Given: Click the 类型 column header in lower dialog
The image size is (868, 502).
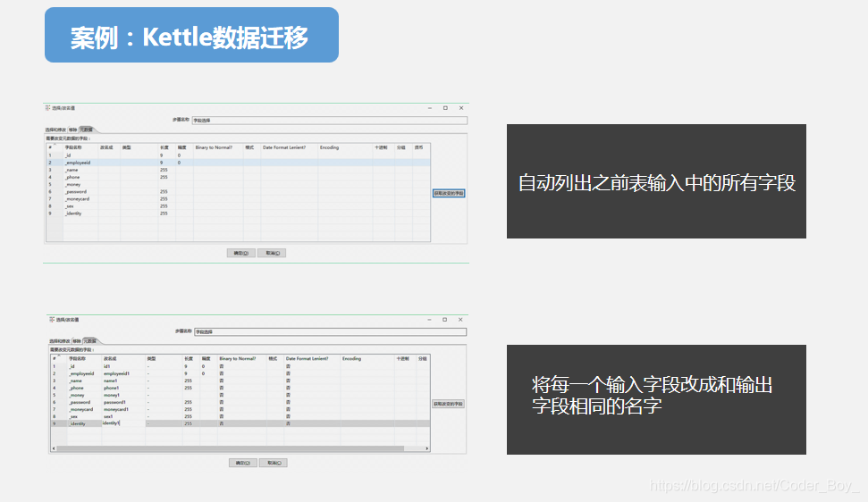Looking at the screenshot, I should coord(151,359).
